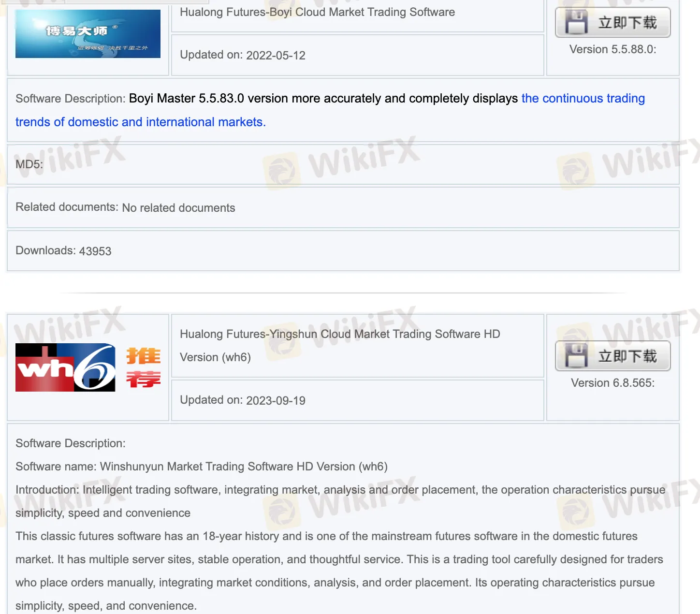Click the Downloads count 43953
The width and height of the screenshot is (700, 614).
(95, 251)
